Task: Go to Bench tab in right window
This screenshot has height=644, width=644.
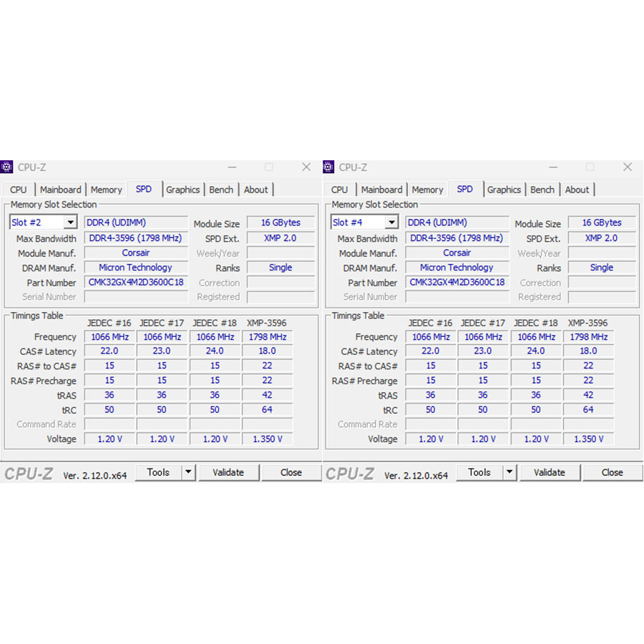Action: (x=542, y=190)
